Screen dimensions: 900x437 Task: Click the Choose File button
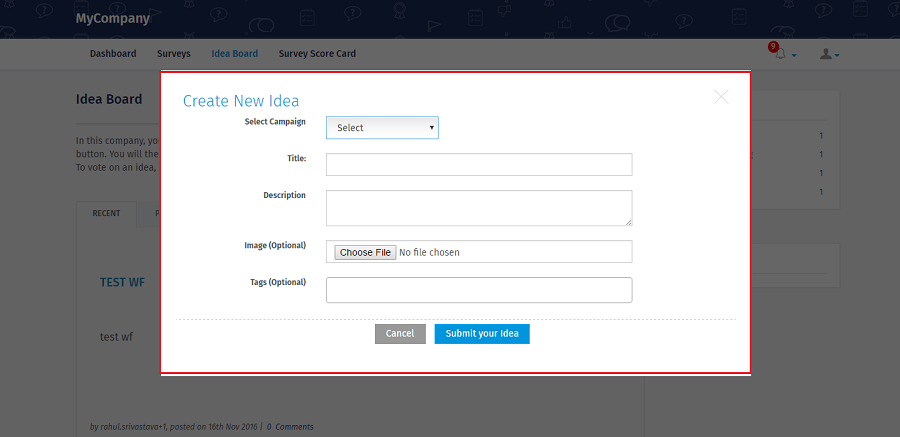click(365, 252)
